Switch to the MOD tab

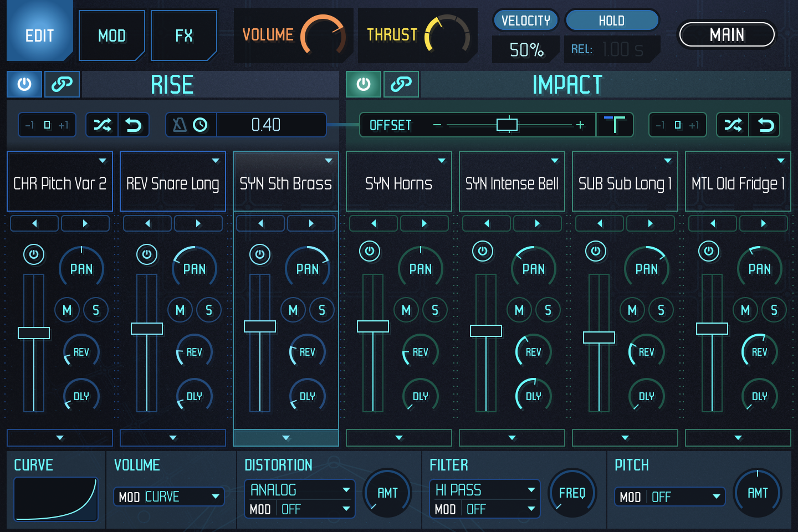pos(112,35)
